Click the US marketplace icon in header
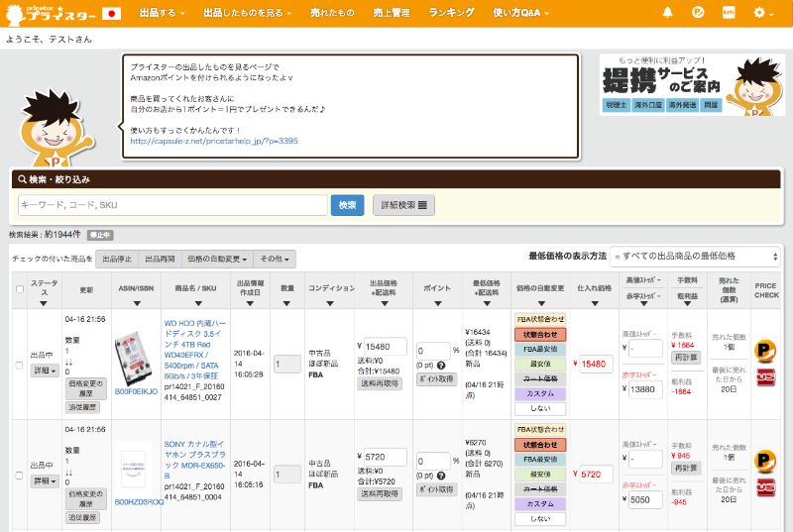Image resolution: width=793 pixels, height=532 pixels. (x=729, y=13)
